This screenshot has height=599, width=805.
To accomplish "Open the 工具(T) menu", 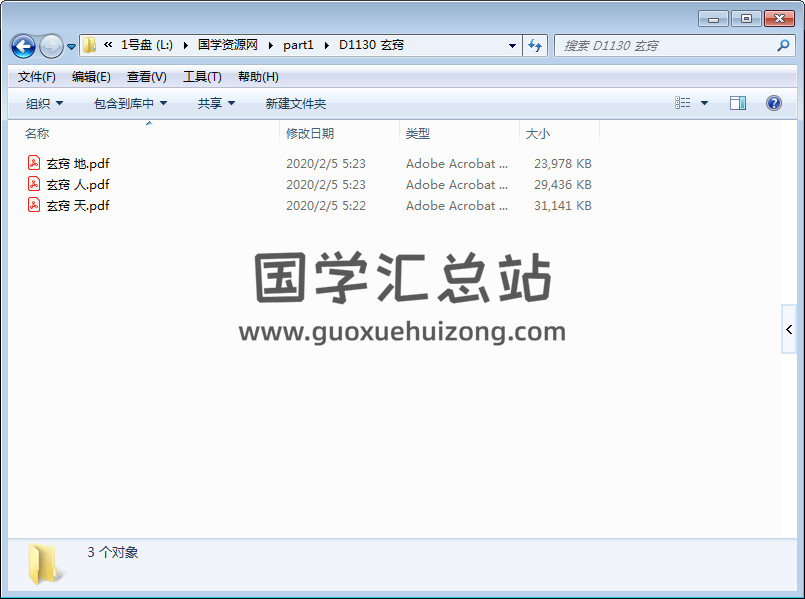I will point(202,77).
